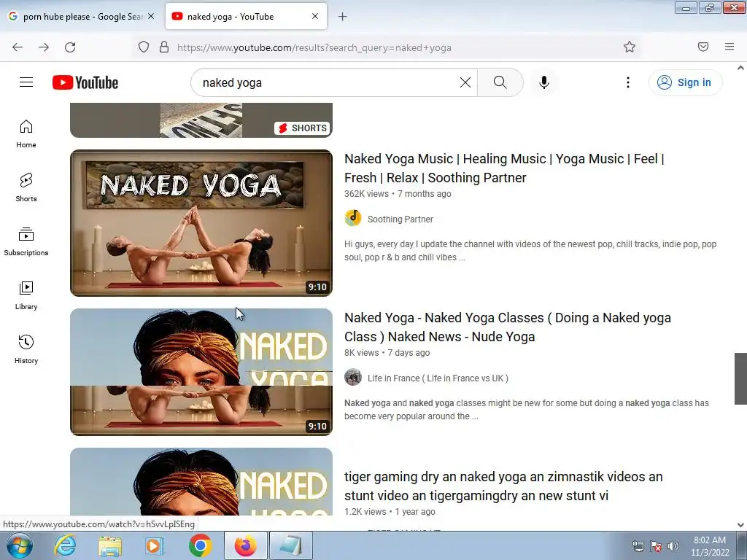
Task: Launch Internet Explorer from the taskbar
Action: (x=65, y=545)
